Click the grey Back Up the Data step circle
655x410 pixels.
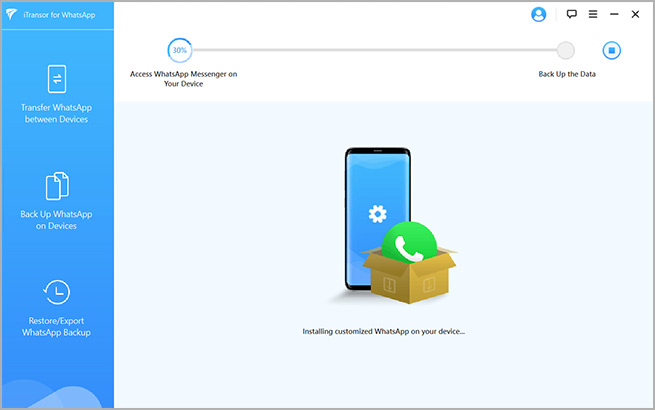tap(566, 50)
